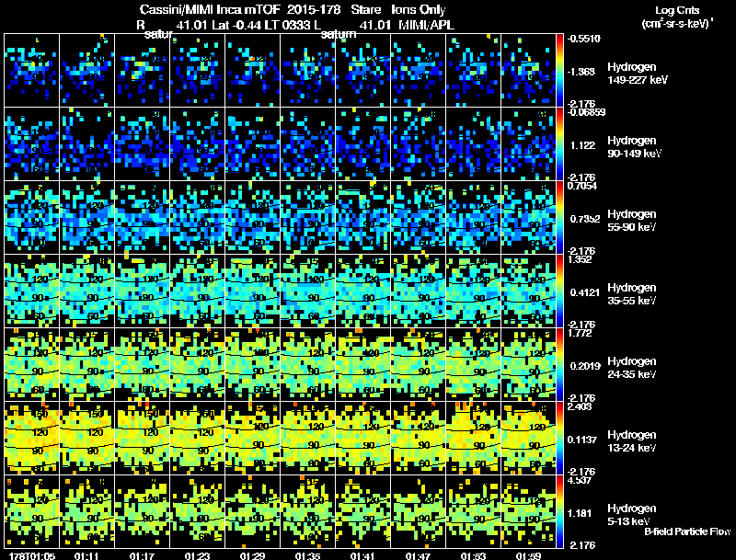Open the Hydrogen 5-13 keV panel at 01:23

tap(197, 511)
